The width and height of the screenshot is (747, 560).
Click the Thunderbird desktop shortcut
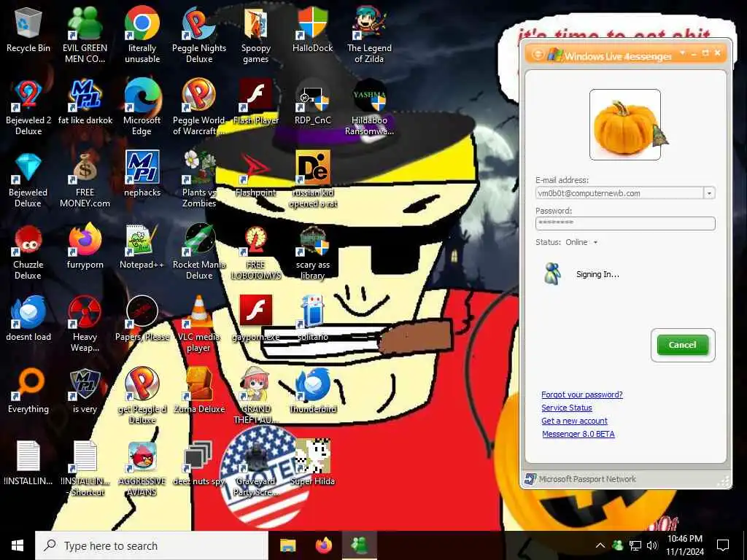[x=313, y=385]
